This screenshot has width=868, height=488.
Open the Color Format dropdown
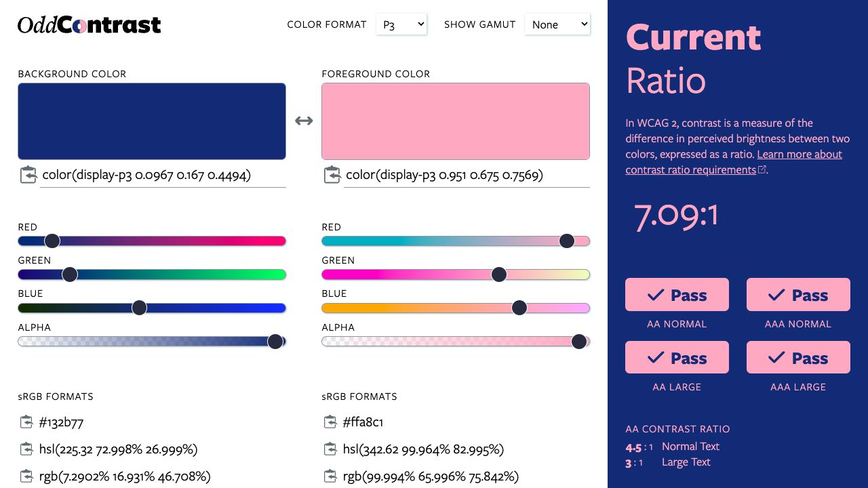click(401, 24)
